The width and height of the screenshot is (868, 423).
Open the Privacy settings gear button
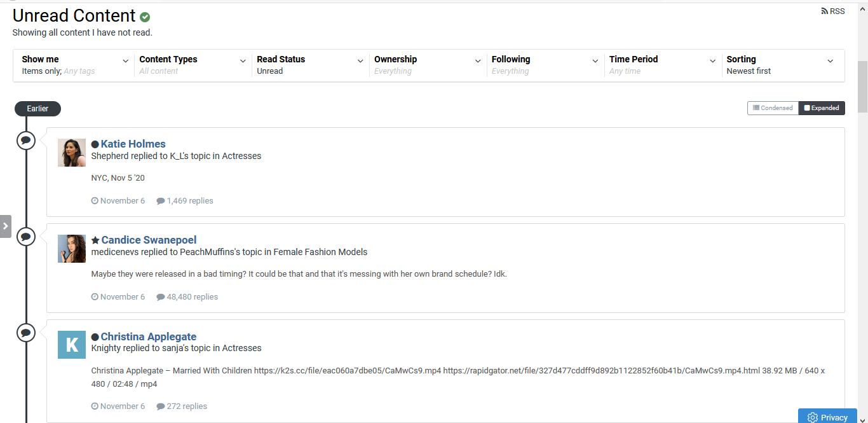(827, 417)
